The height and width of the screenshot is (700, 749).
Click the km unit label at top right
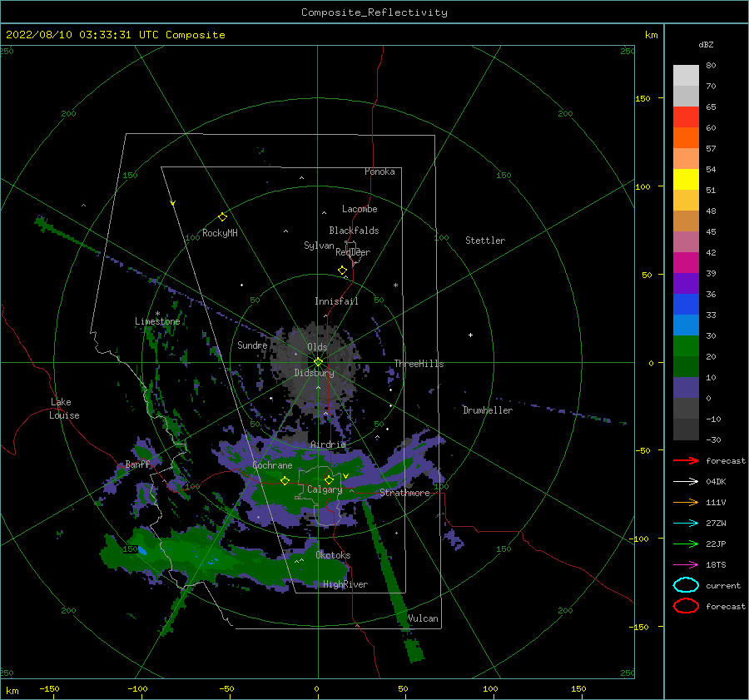click(651, 35)
